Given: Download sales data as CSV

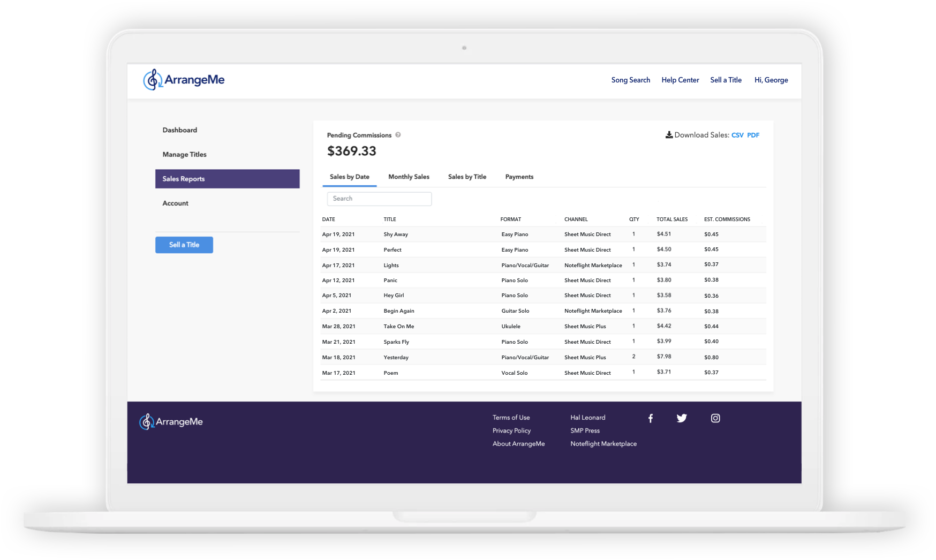Looking at the screenshot, I should click(x=737, y=135).
